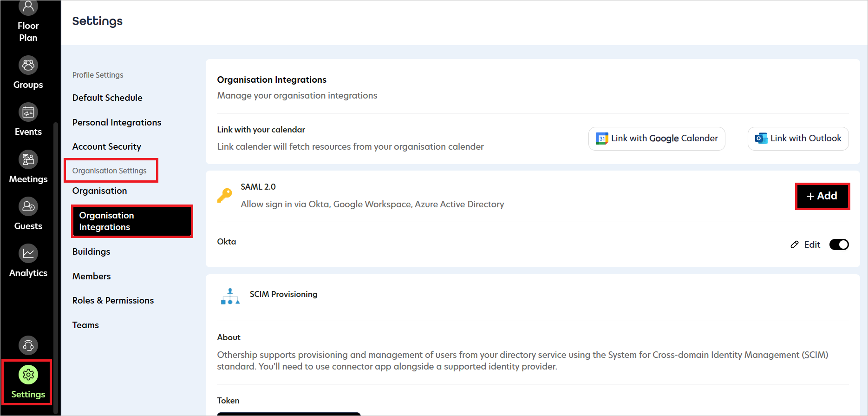Open the Meetings sidebar icon

28,159
